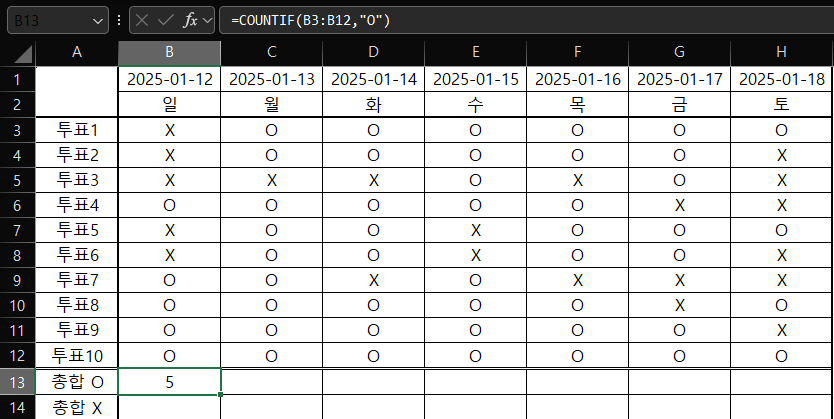Screen dimensions: 834x419
Task: Click the X in 투표8 row under 2025-01-17
Action: [x=679, y=305]
